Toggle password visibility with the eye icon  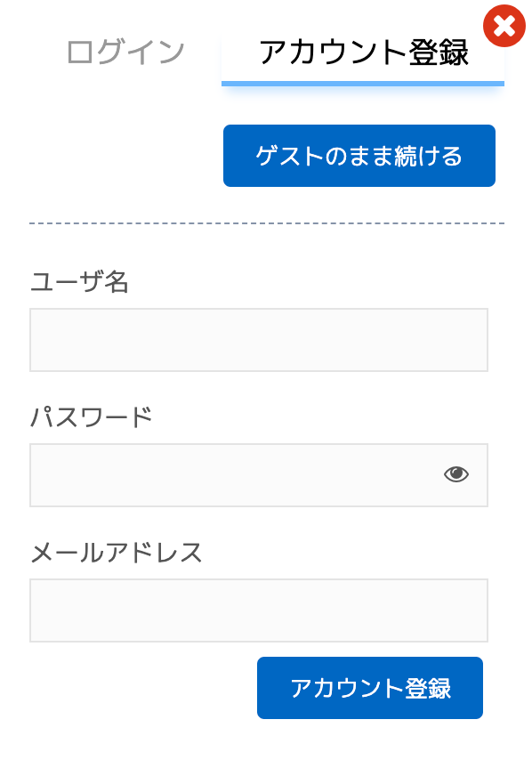[x=455, y=474]
